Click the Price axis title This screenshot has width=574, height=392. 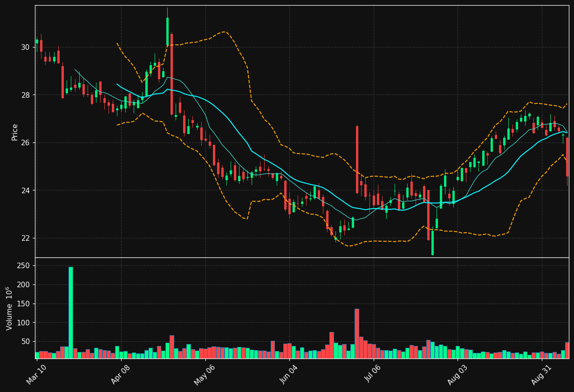[x=15, y=132]
